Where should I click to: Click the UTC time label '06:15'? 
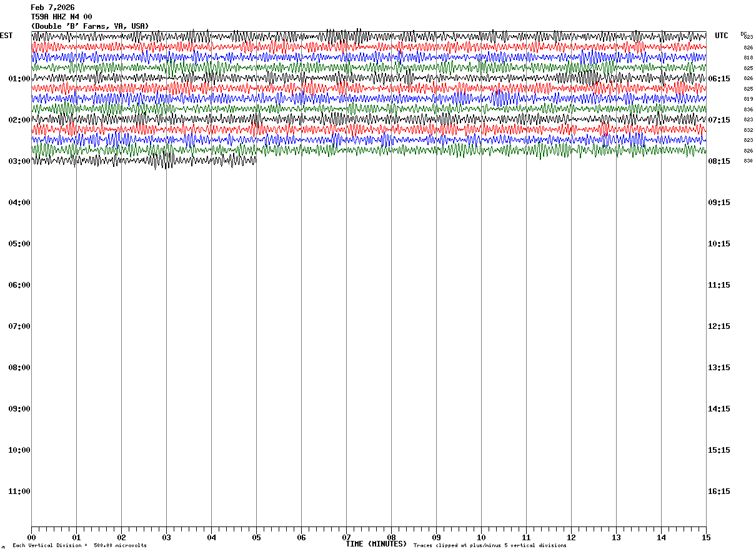(x=719, y=79)
